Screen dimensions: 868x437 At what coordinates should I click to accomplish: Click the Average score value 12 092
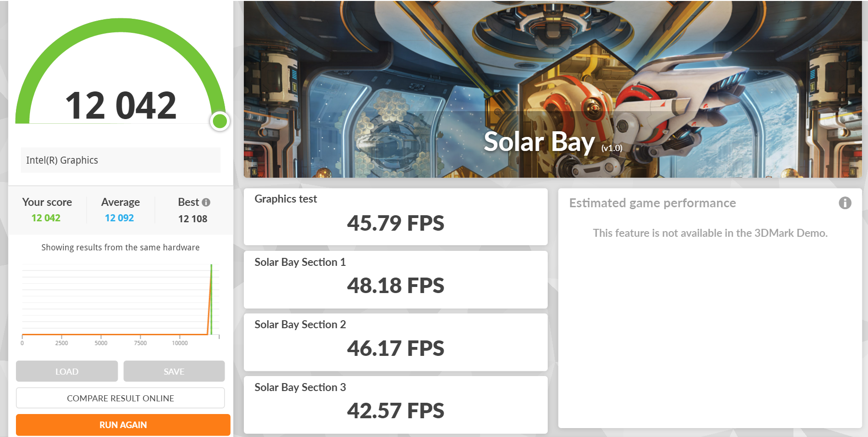(119, 218)
